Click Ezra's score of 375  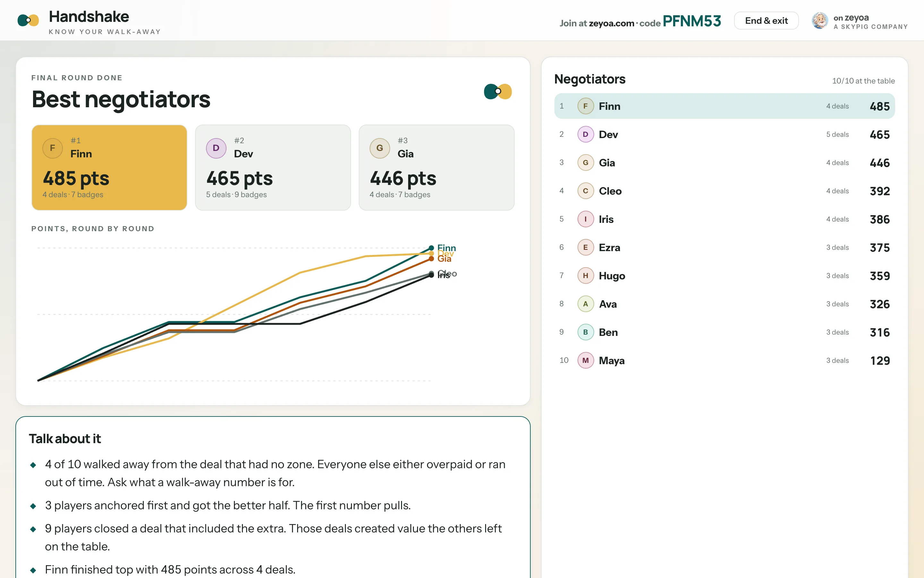(880, 247)
